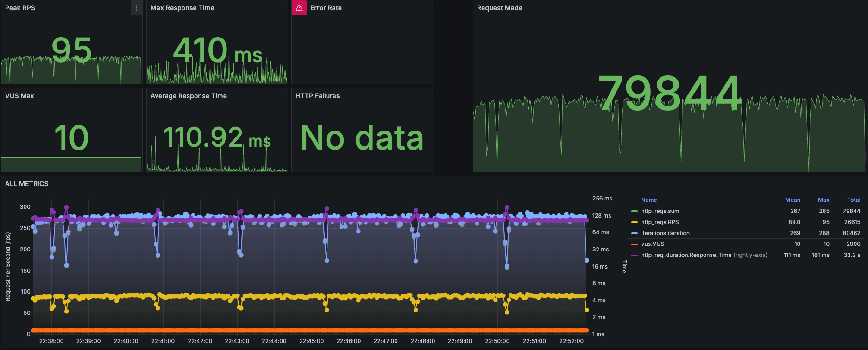Click the blue iterations.iteration legend swatch
The image size is (868, 350).
tap(635, 233)
